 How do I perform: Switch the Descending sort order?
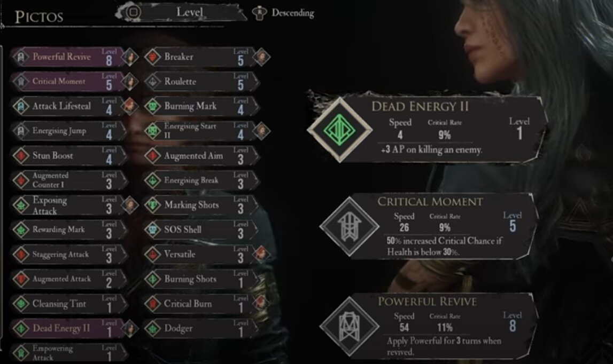point(283,13)
